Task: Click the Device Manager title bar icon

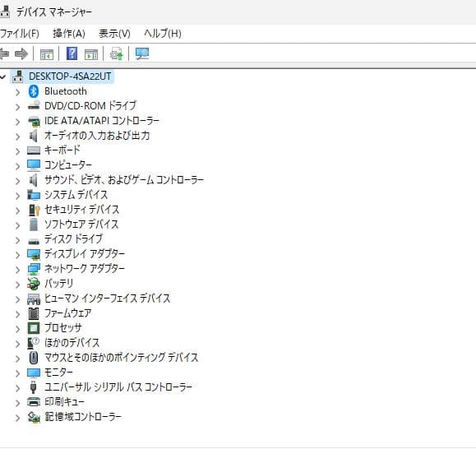Action: tap(5, 12)
